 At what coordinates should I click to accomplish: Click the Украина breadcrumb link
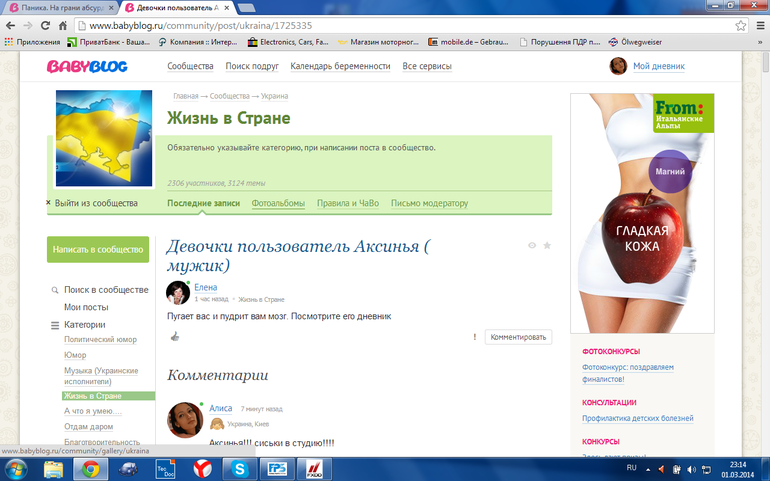(x=274, y=96)
